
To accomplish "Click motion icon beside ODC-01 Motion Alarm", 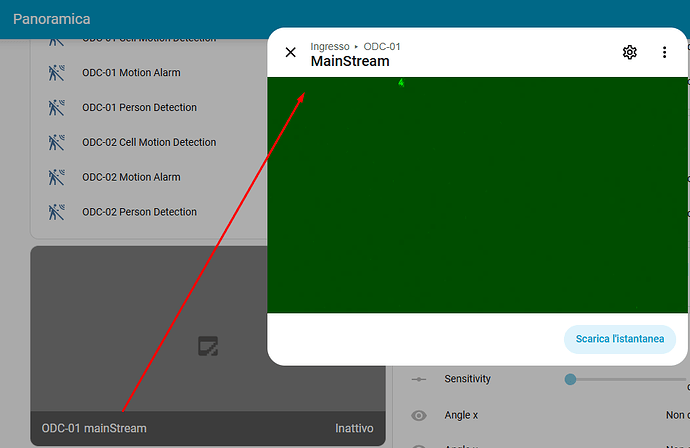I will click(x=56, y=73).
